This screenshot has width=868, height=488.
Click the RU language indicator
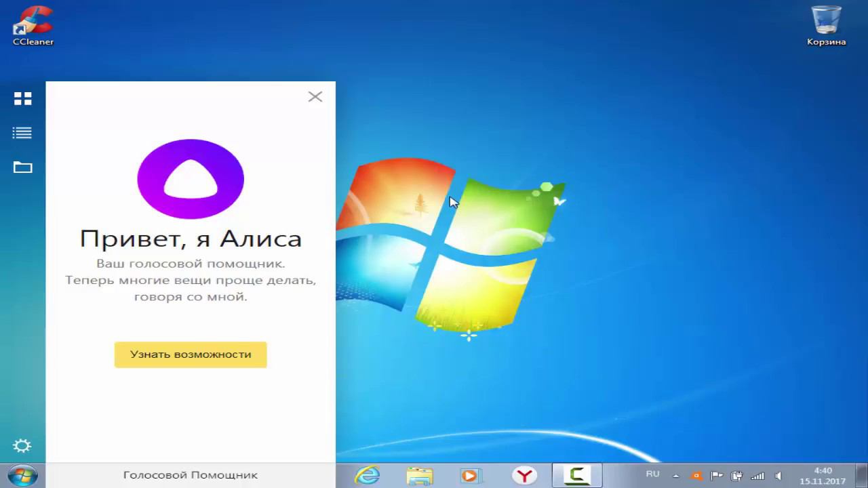652,474
